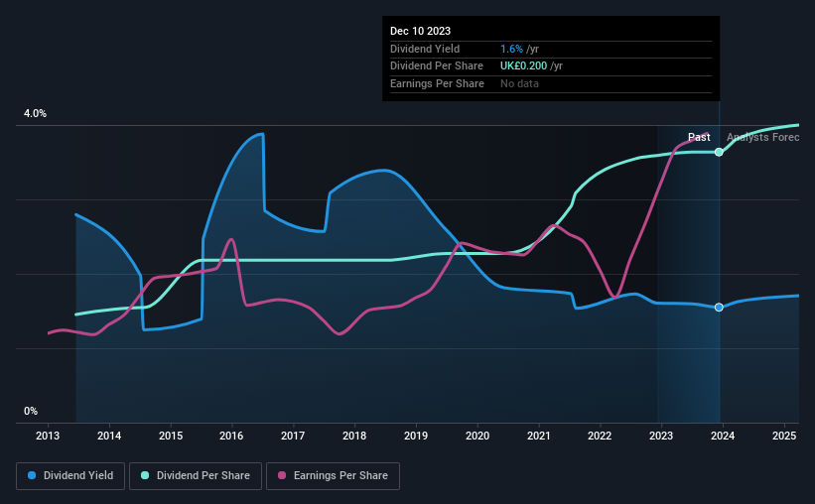Click the 2020 x-axis label

click(477, 436)
